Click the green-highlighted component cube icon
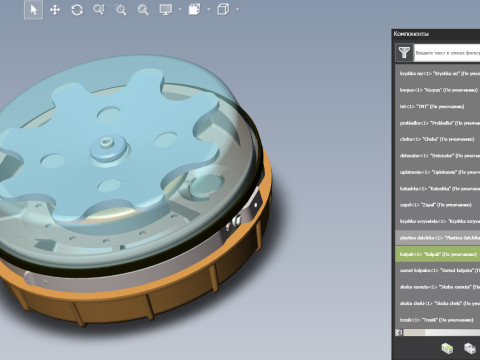Screen dimensions: 480x360 pyautogui.click(x=447, y=348)
